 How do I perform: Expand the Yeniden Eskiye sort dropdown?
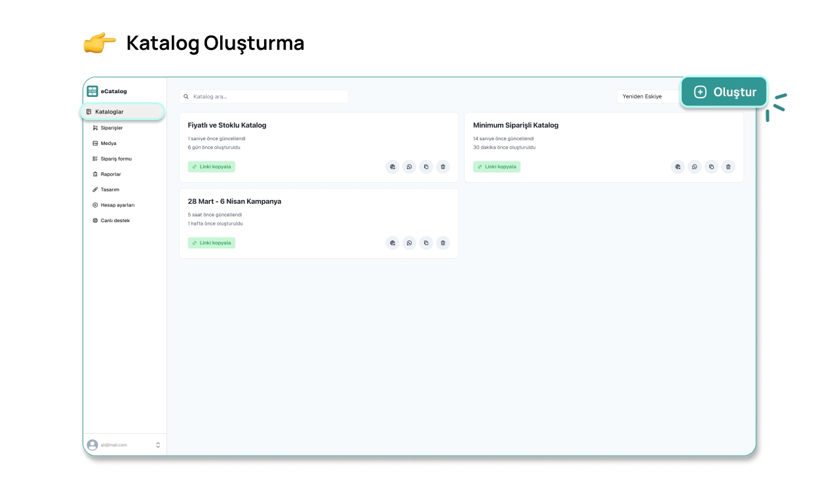click(648, 96)
